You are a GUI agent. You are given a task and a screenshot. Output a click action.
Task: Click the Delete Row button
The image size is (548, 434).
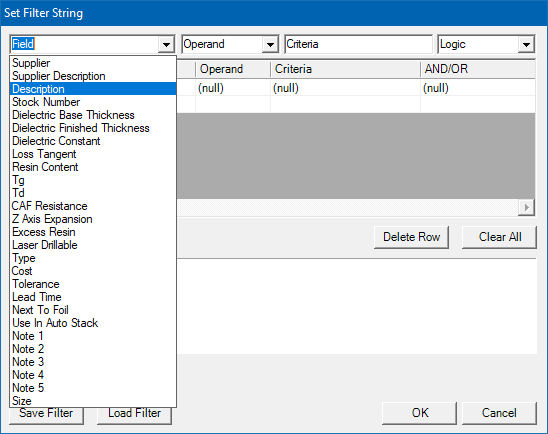(x=411, y=237)
